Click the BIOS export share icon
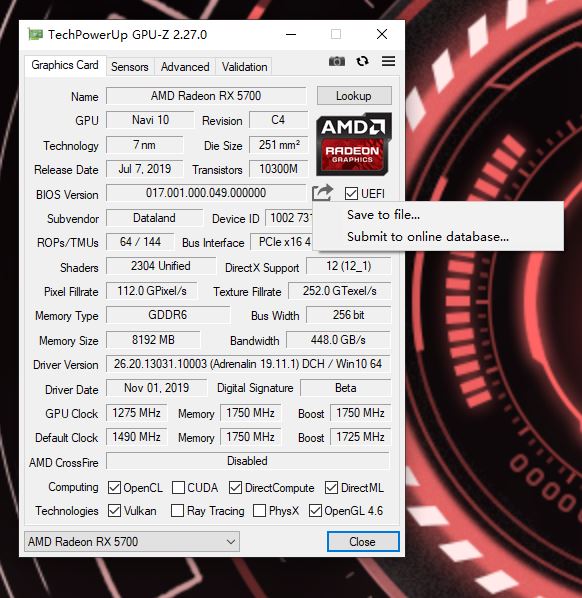Screen dimensions: 582x598 point(322,193)
